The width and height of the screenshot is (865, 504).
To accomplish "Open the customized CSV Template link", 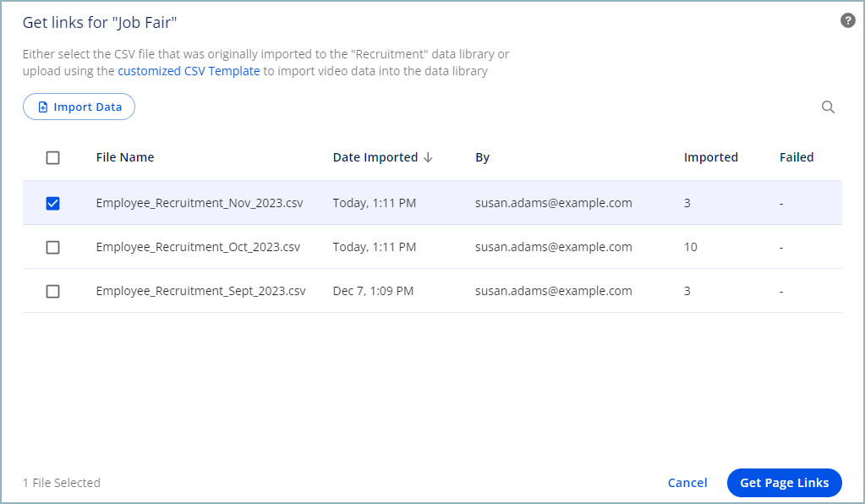I will pyautogui.click(x=187, y=71).
